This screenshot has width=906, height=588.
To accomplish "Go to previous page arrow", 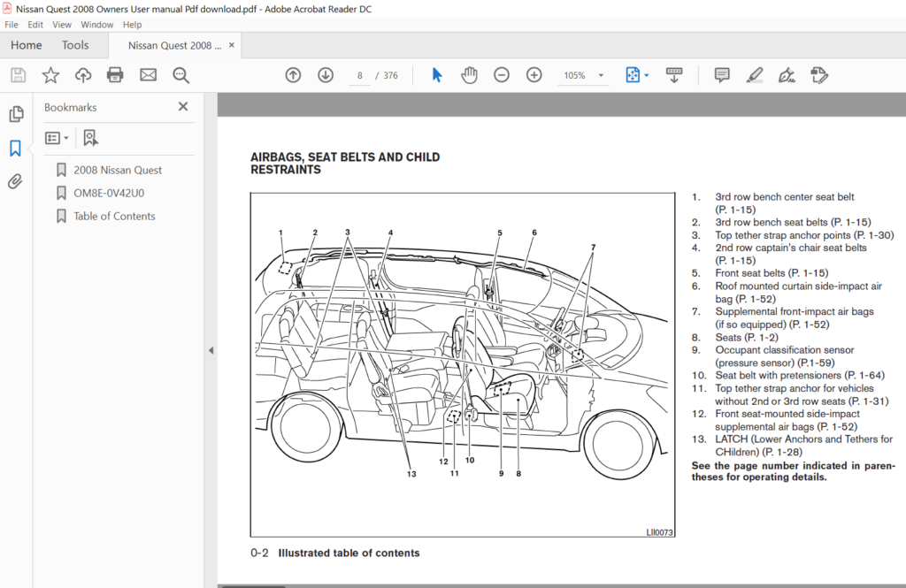I will 293,75.
